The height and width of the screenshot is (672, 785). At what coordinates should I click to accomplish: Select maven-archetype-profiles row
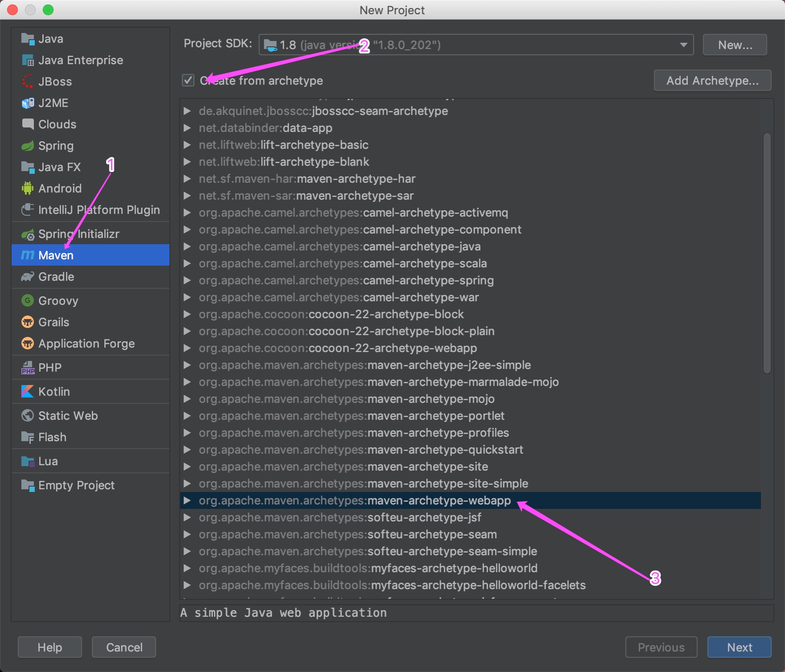pos(470,433)
